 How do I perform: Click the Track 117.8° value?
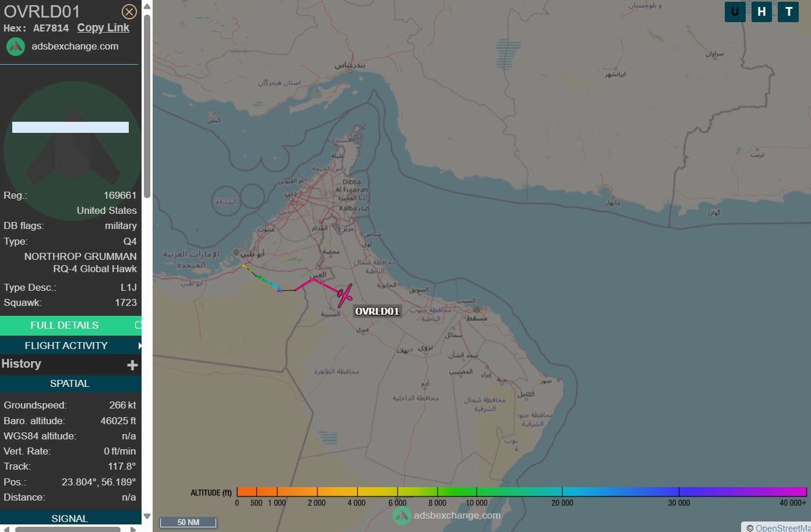[122, 466]
